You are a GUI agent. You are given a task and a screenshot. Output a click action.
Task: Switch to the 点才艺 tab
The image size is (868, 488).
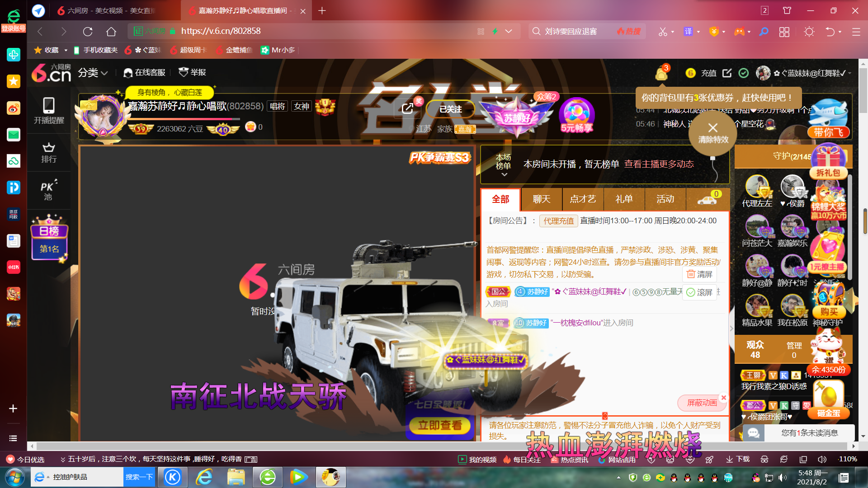pos(583,199)
